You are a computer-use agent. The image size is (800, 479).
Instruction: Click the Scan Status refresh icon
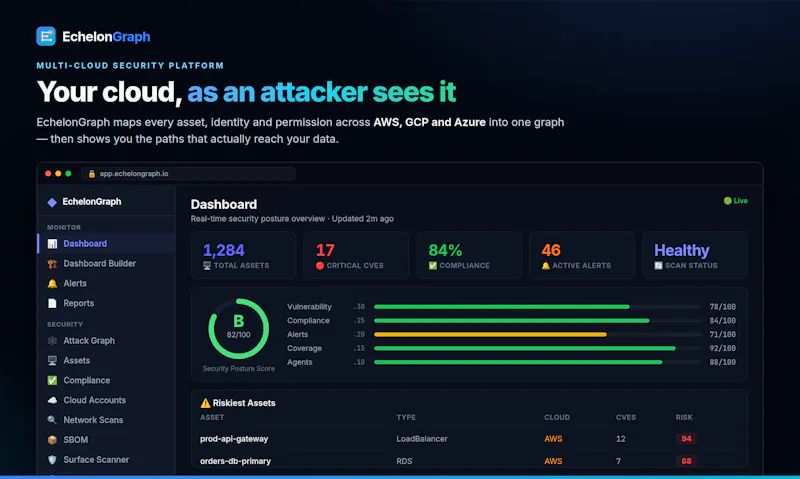tap(658, 266)
